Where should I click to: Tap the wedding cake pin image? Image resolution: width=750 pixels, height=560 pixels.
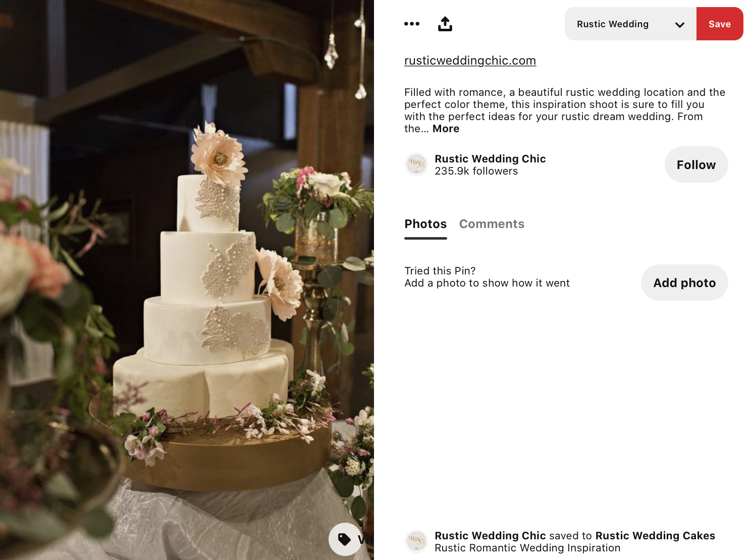coord(187,280)
